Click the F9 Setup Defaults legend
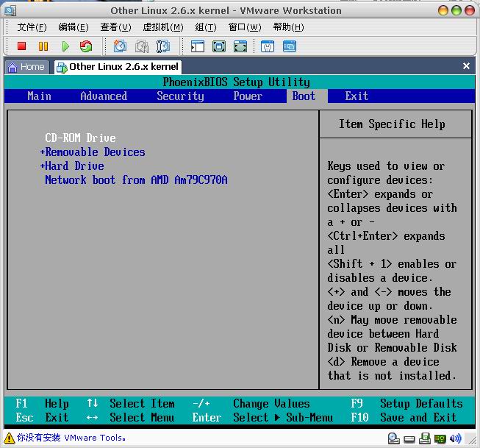Screen dimensions: 480x448 tap(406, 404)
